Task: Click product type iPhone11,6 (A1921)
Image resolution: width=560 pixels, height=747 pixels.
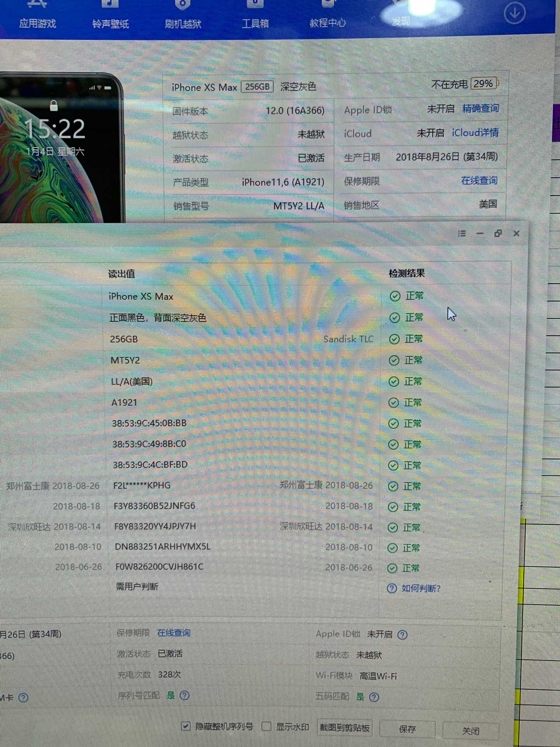Action: point(283,182)
